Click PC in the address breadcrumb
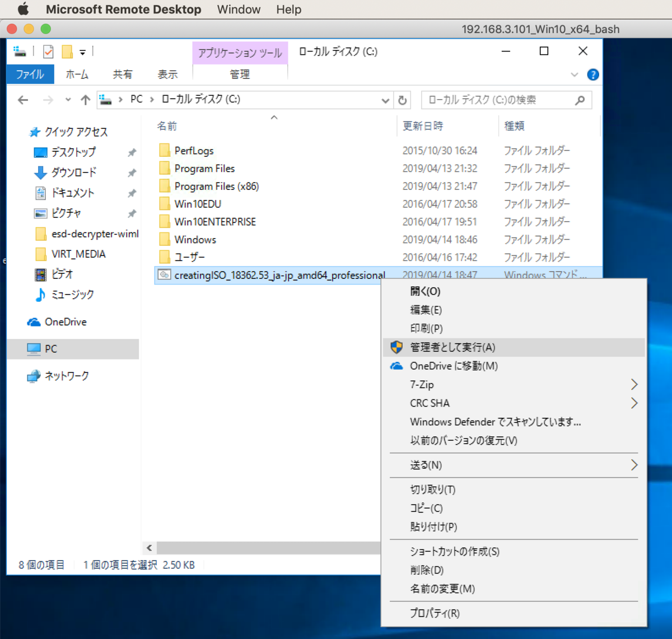This screenshot has width=672, height=639. 136,99
